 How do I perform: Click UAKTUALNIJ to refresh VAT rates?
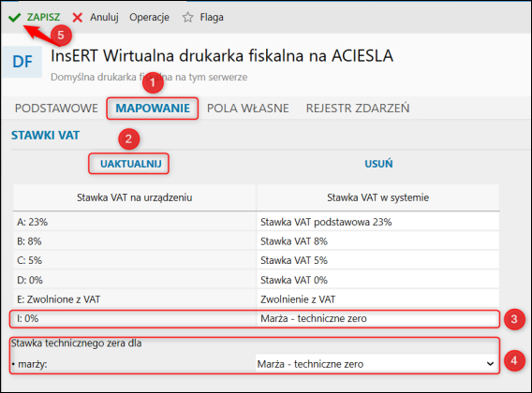click(130, 164)
